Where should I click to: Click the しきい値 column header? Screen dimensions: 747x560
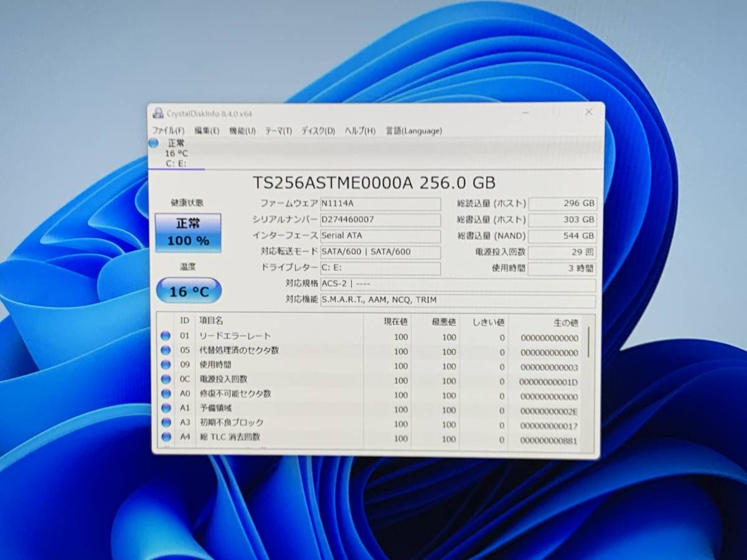pos(484,322)
